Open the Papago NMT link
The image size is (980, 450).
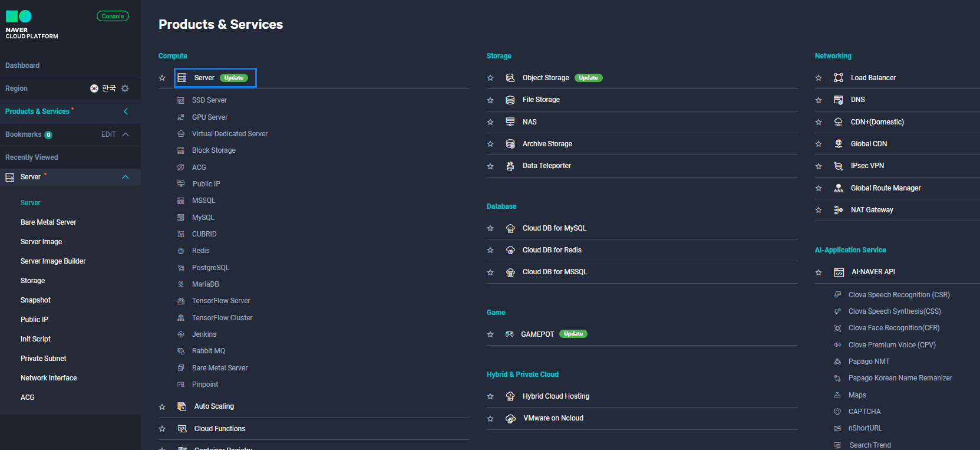[869, 362]
